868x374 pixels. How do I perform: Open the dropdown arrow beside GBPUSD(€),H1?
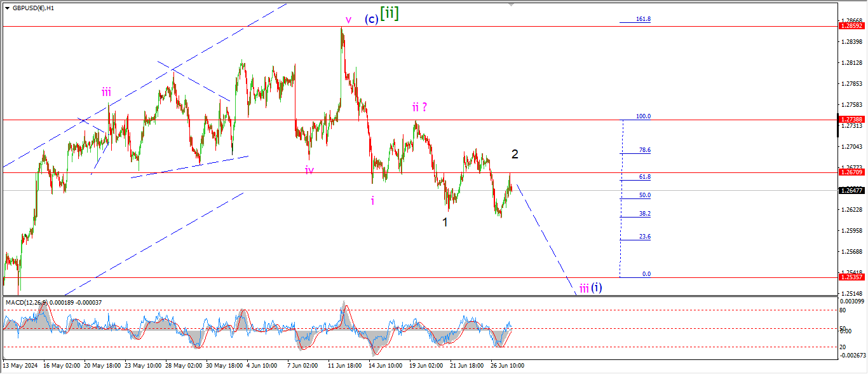[x=7, y=8]
